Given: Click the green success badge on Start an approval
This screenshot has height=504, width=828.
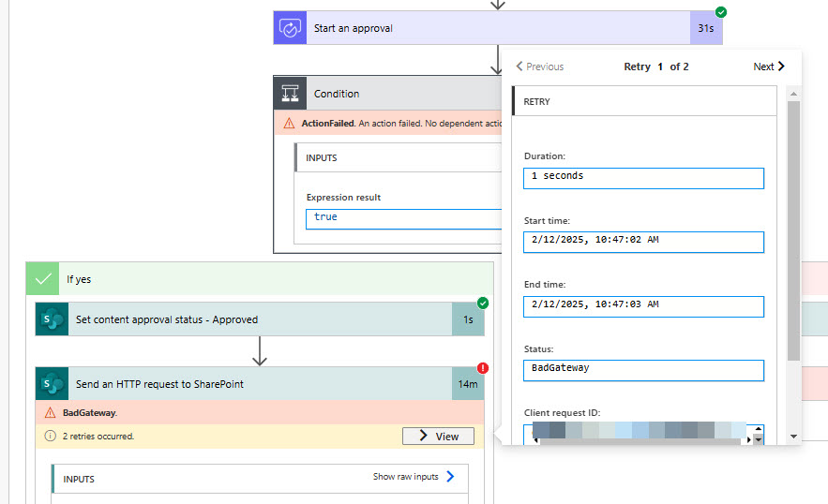Looking at the screenshot, I should [721, 11].
